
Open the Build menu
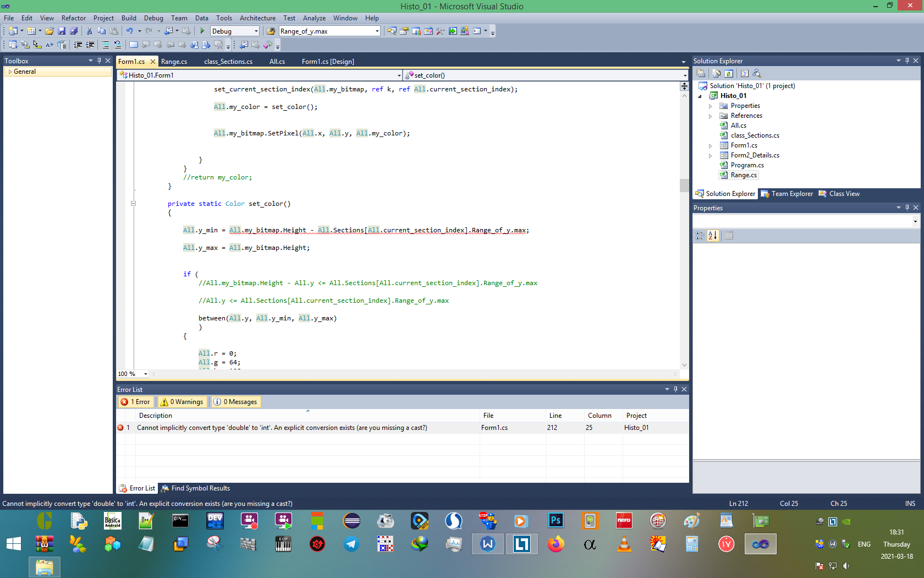[129, 18]
